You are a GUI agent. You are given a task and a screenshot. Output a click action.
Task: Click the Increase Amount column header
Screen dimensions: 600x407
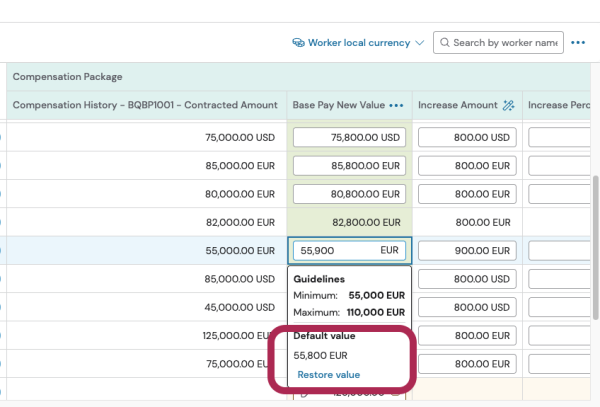[457, 105]
